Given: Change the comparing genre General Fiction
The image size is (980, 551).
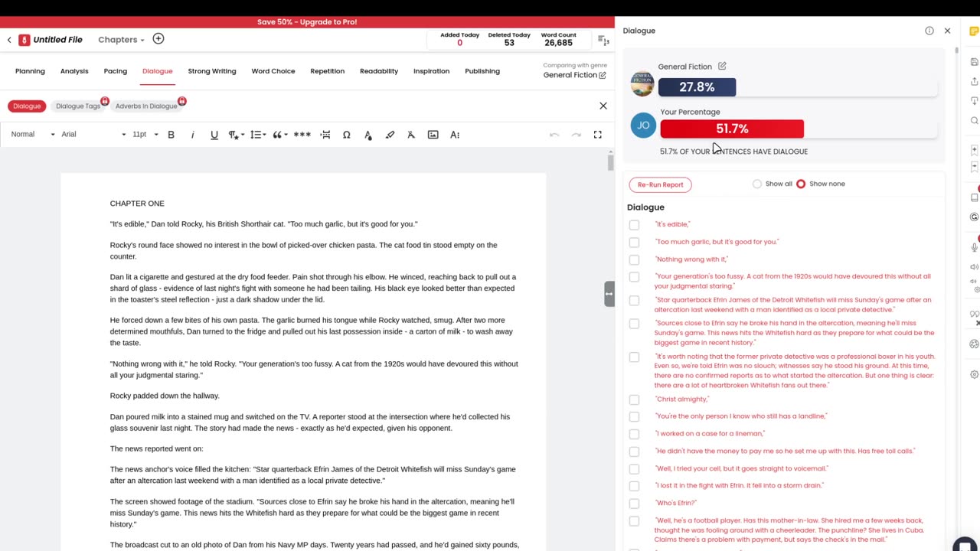Looking at the screenshot, I should coord(575,75).
